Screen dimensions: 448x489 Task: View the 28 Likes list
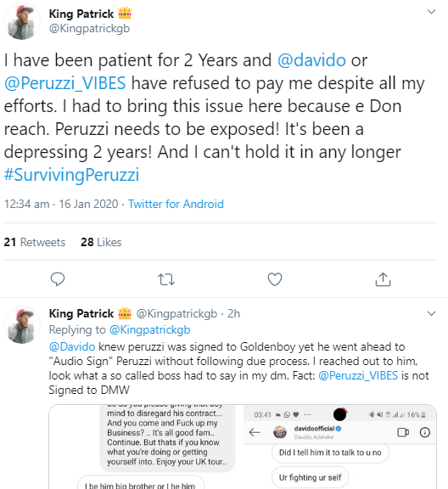(101, 242)
